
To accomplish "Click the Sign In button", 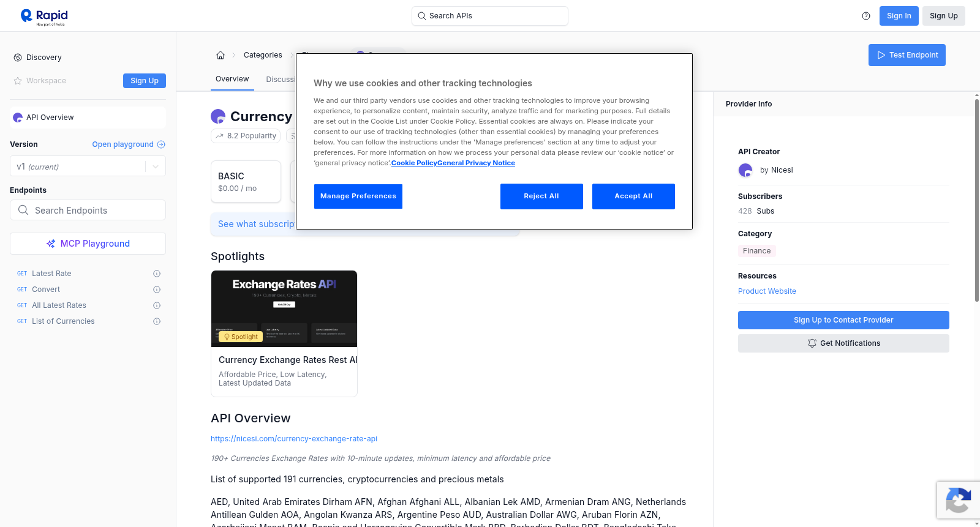I will tap(899, 16).
